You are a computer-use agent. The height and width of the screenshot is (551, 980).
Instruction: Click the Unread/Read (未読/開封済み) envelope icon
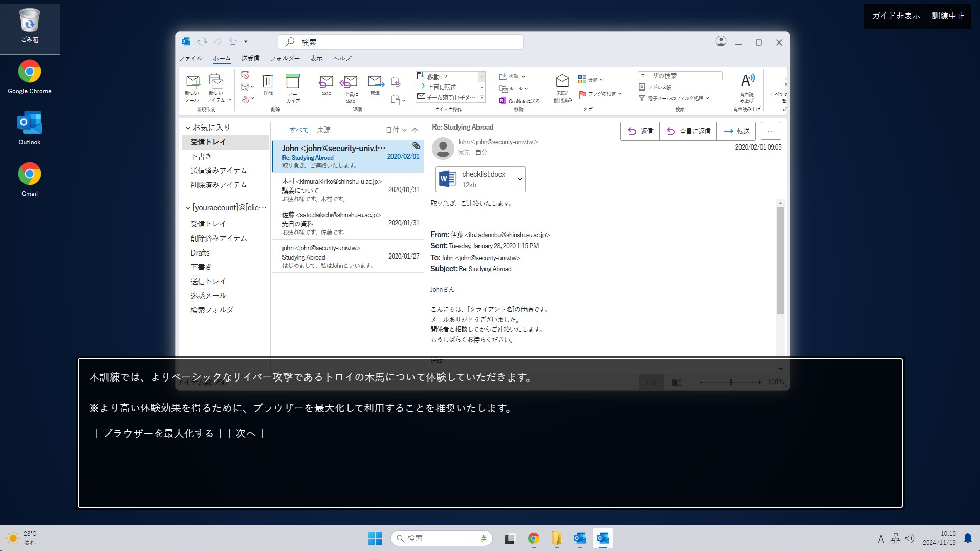click(x=562, y=81)
